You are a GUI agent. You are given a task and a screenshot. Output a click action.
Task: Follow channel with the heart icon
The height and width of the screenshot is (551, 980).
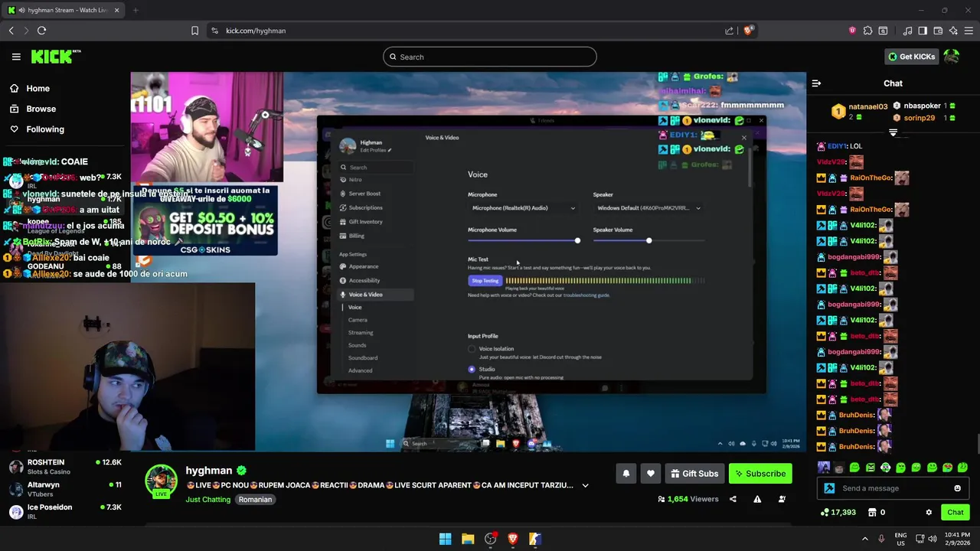pos(651,474)
